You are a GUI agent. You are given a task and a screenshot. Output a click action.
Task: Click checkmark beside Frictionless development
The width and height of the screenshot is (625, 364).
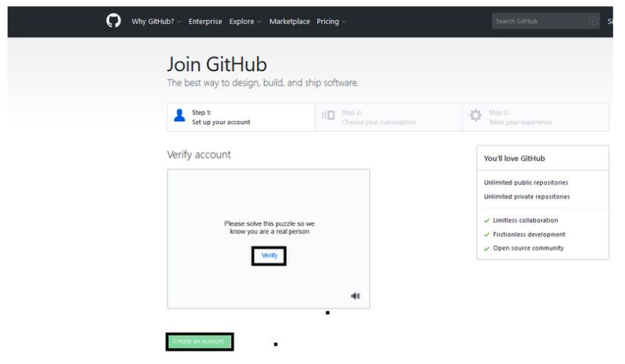pyautogui.click(x=486, y=235)
